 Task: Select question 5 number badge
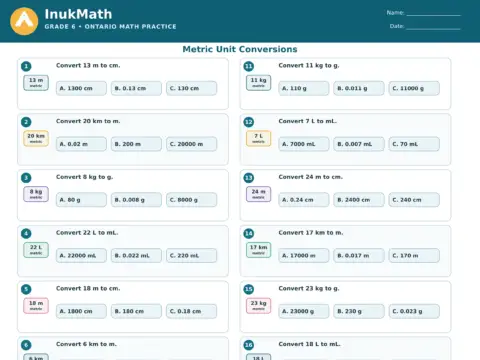point(26,289)
